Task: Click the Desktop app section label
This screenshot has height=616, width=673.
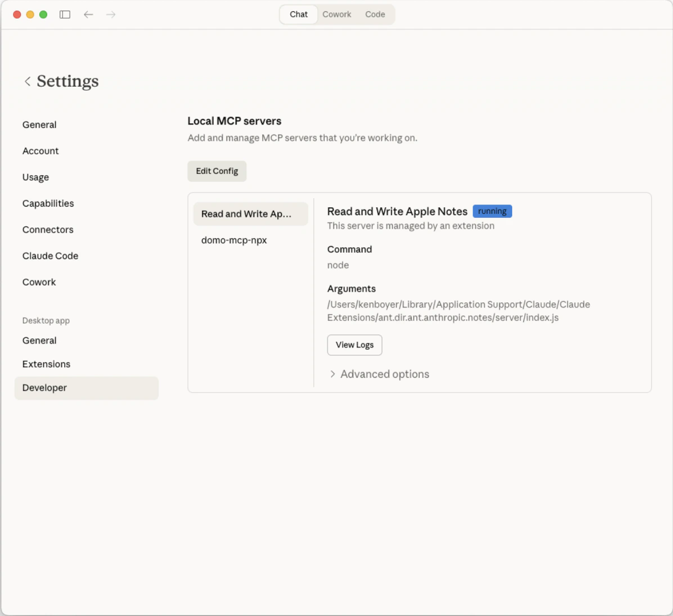Action: coord(46,321)
